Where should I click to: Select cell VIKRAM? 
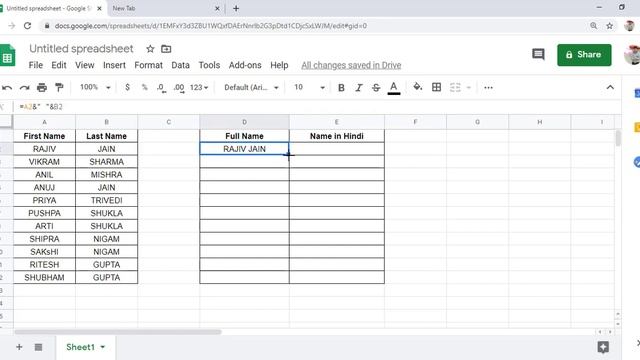[x=44, y=162]
